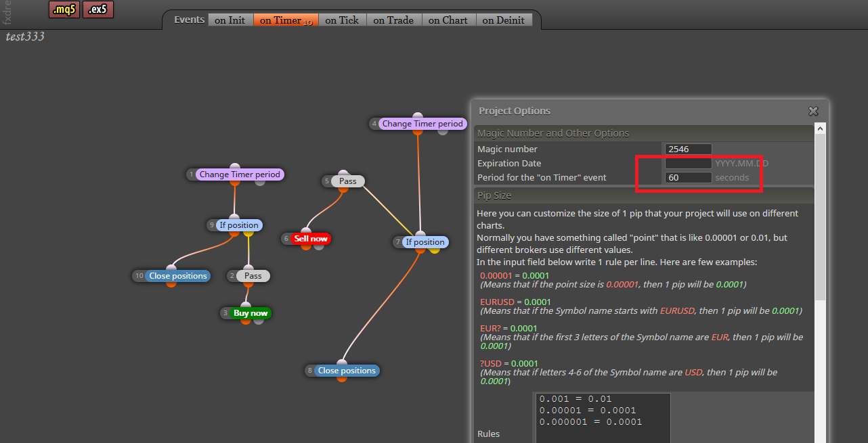Viewport: 868px width, 443px height.
Task: Focus the Expiration Date field
Action: point(688,164)
